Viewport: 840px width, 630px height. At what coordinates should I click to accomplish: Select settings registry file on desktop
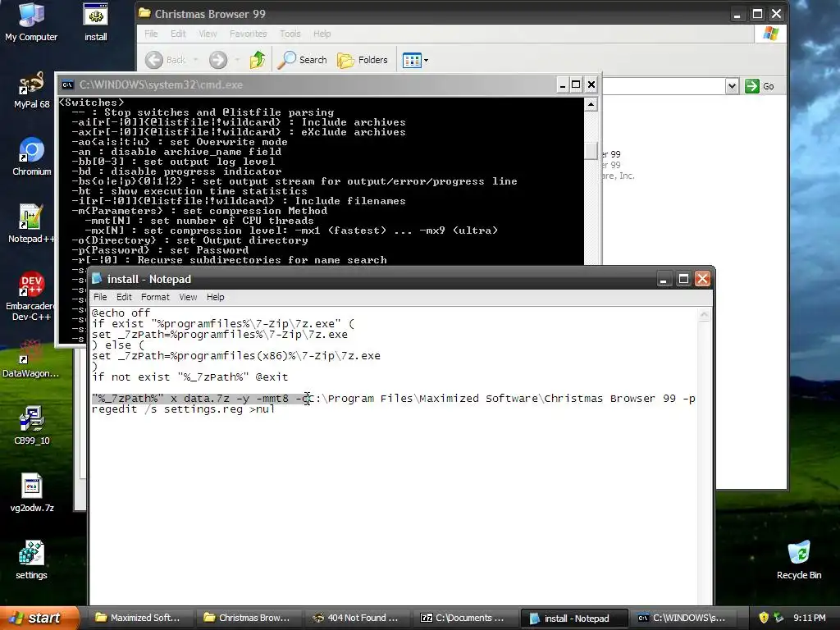[x=31, y=559]
